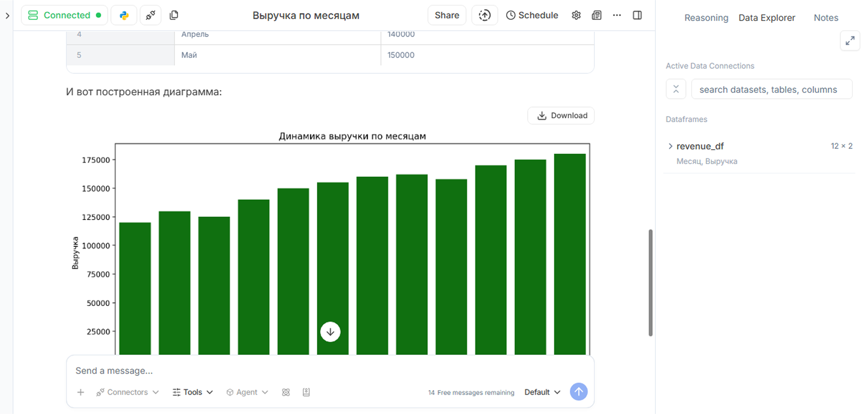Collapse the data connections filter button
Image resolution: width=868 pixels, height=414 pixels.
click(676, 89)
